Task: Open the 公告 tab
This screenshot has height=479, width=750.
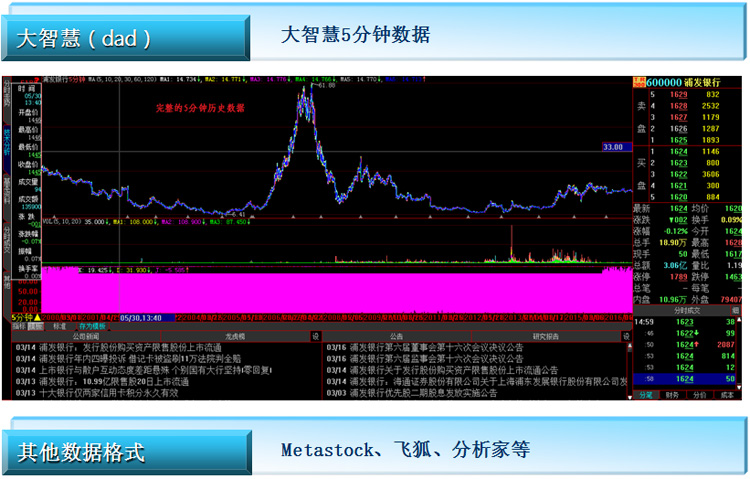Action: 397,336
